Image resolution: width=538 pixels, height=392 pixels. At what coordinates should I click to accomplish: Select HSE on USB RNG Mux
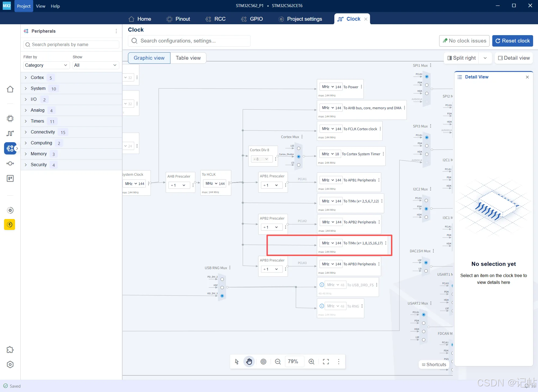pos(222,287)
